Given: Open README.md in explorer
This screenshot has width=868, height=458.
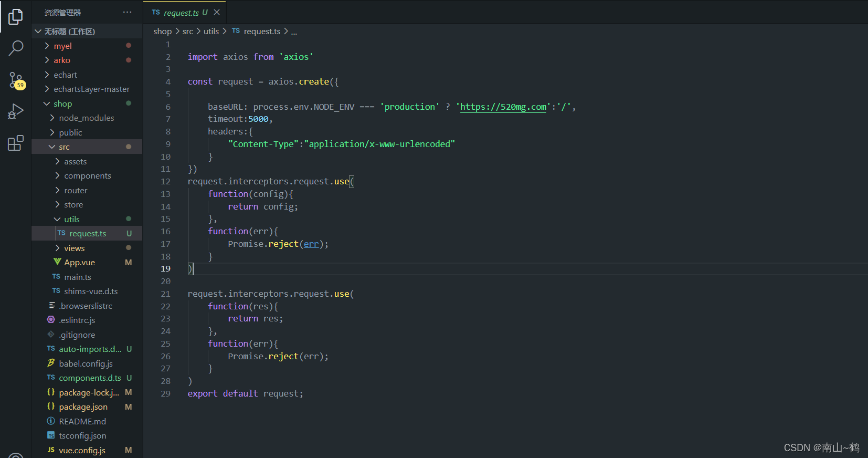Looking at the screenshot, I should 82,421.
